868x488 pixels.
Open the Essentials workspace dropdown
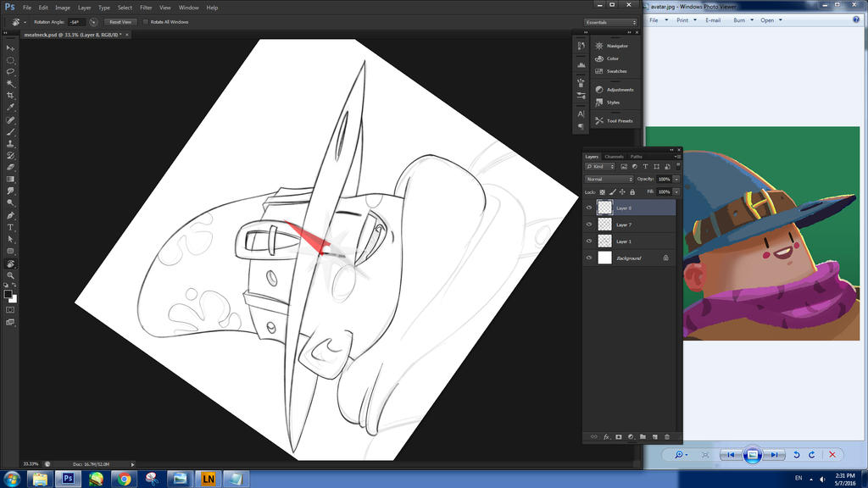pos(610,22)
